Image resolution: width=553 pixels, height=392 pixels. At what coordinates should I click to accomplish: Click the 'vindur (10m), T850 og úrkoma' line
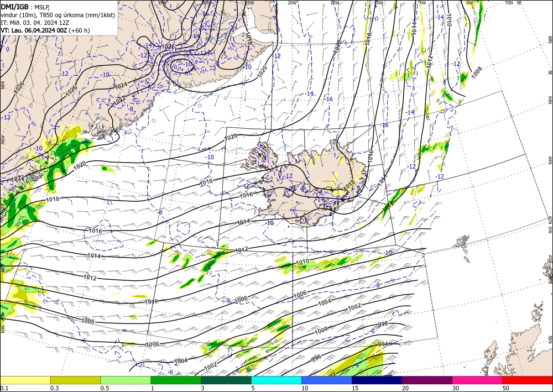click(x=58, y=15)
